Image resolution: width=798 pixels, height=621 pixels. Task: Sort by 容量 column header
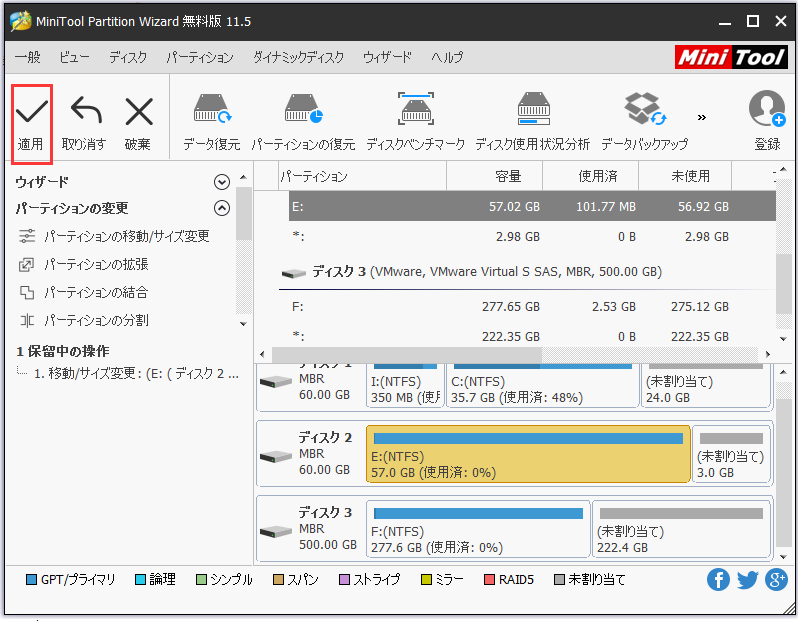(494, 176)
